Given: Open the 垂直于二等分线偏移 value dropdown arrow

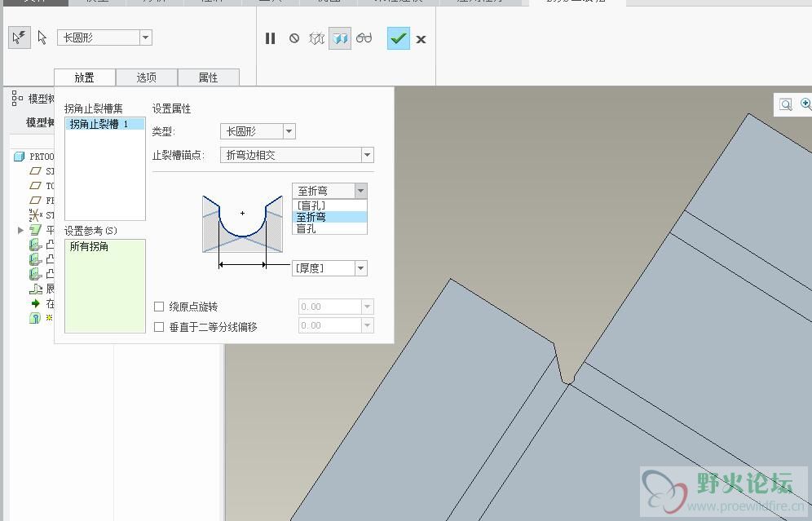Looking at the screenshot, I should point(367,326).
